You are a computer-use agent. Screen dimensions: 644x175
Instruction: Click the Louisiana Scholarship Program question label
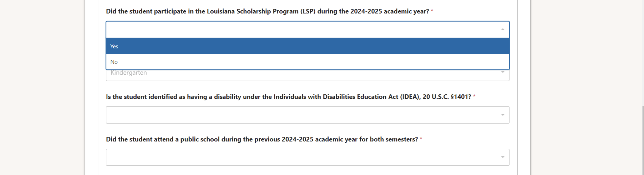click(x=267, y=11)
